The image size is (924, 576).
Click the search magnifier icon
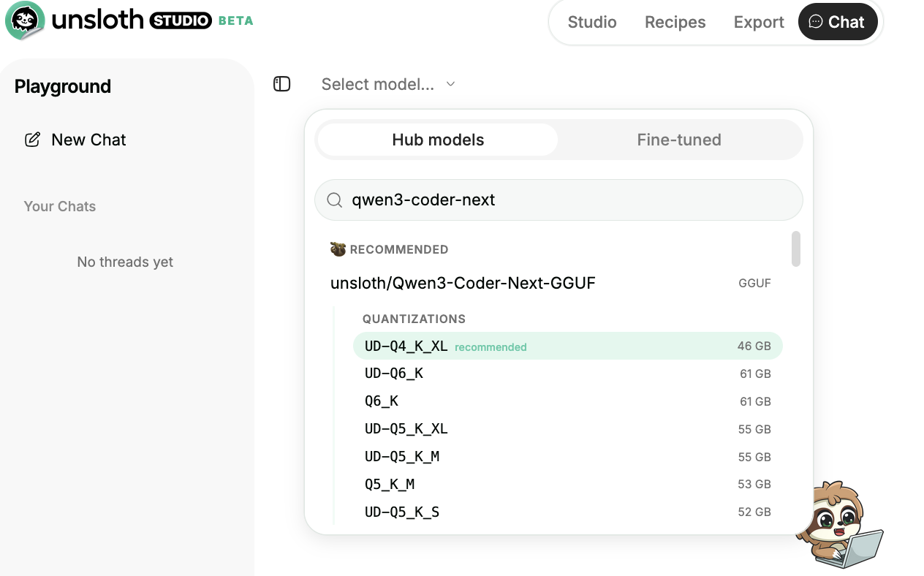pos(335,200)
